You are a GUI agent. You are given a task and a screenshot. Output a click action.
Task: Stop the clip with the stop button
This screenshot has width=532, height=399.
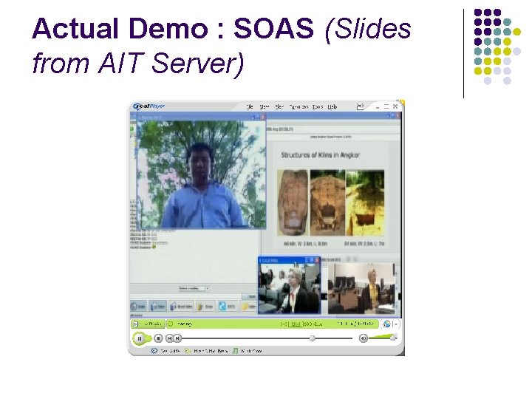tap(158, 338)
